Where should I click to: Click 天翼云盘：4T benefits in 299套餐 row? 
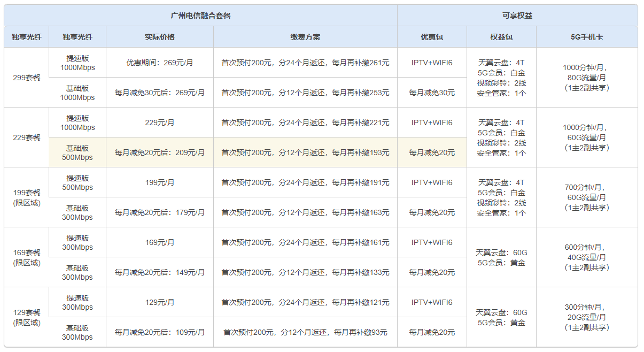(x=501, y=78)
